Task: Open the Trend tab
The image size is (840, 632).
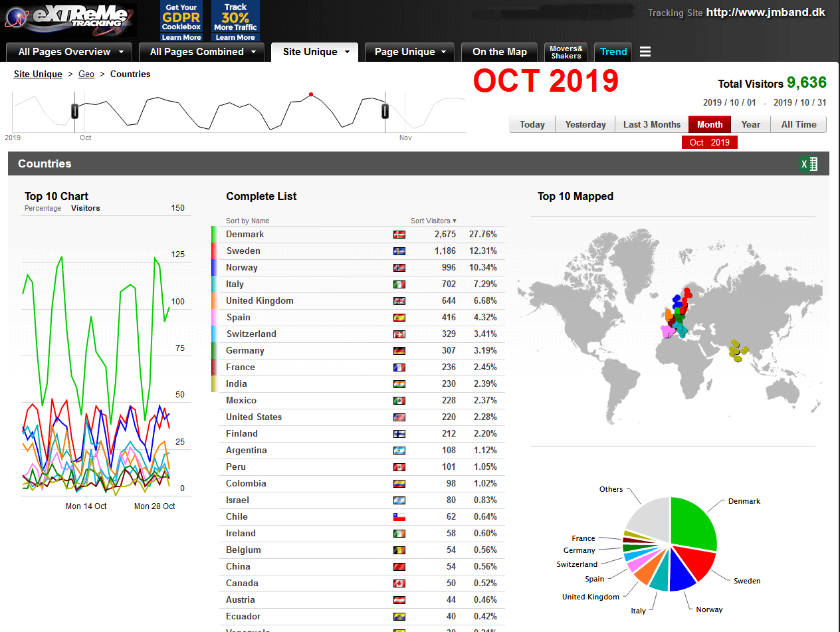Action: pyautogui.click(x=613, y=52)
